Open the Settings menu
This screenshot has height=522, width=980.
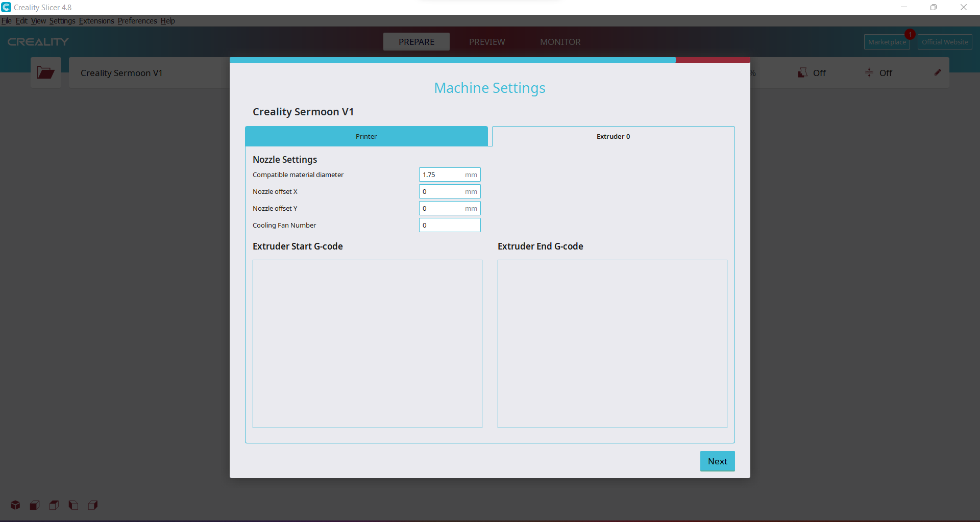click(62, 21)
